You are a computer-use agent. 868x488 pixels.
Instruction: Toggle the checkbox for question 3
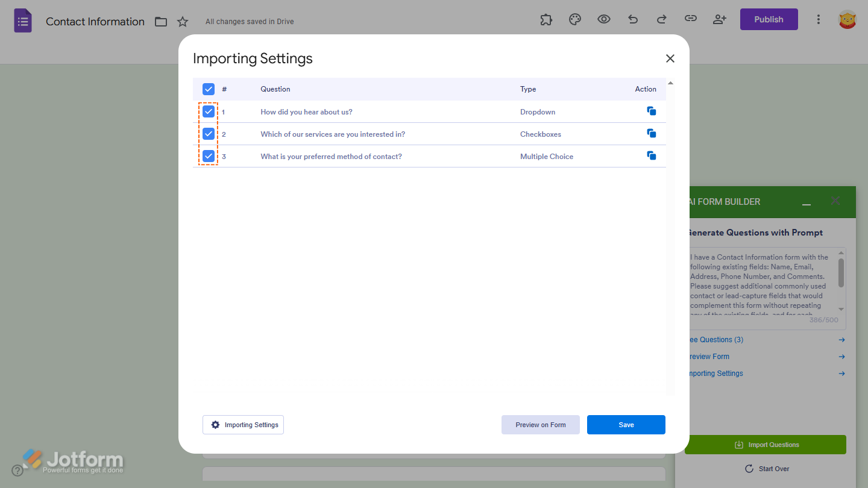pyautogui.click(x=208, y=155)
